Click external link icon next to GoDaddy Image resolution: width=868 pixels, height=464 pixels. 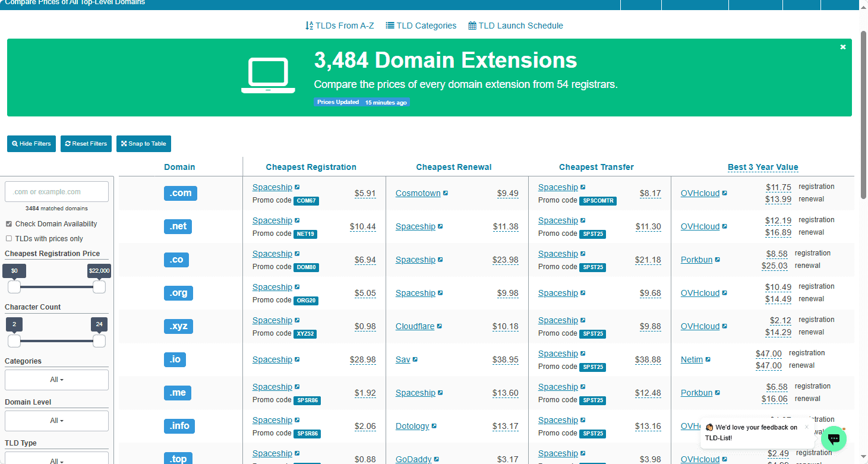(x=437, y=459)
